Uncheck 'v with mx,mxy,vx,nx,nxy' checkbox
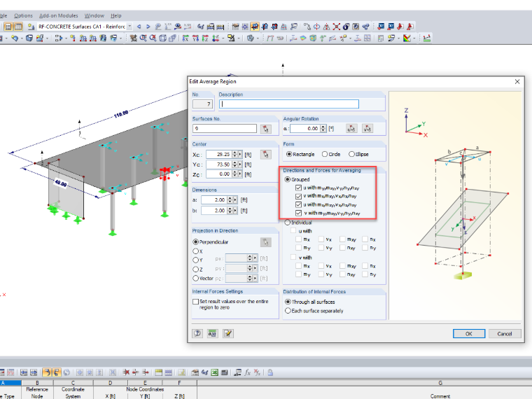The width and height of the screenshot is (532, 399). (x=298, y=196)
